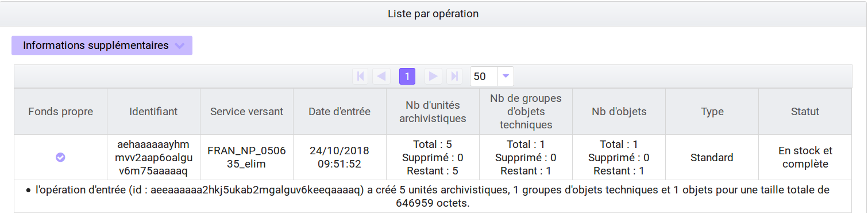
Task: Click the Type column header
Action: click(x=712, y=112)
